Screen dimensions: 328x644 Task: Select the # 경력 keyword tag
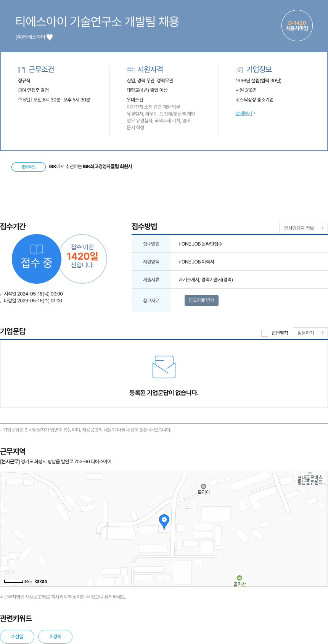55,637
